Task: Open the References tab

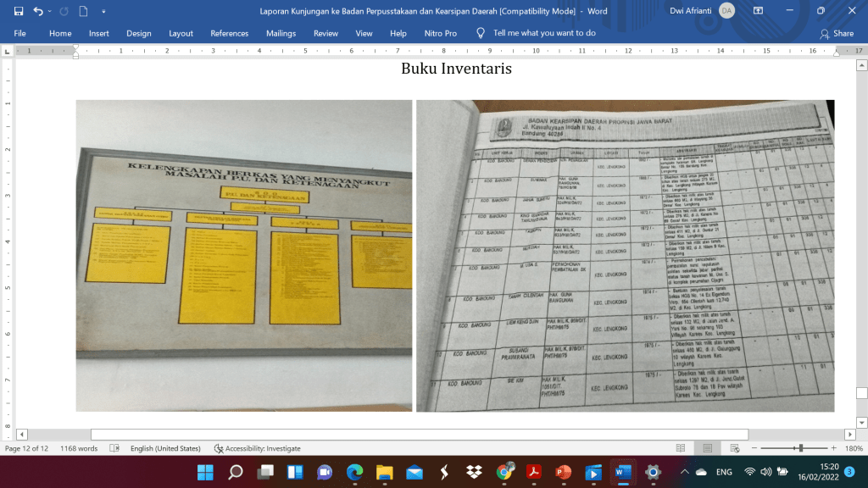Action: click(229, 33)
